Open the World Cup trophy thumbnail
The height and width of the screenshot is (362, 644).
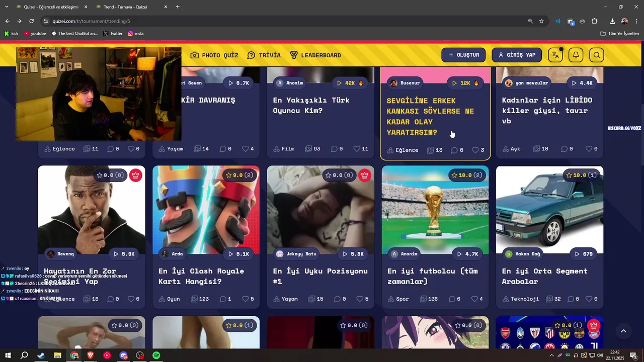coord(435,210)
